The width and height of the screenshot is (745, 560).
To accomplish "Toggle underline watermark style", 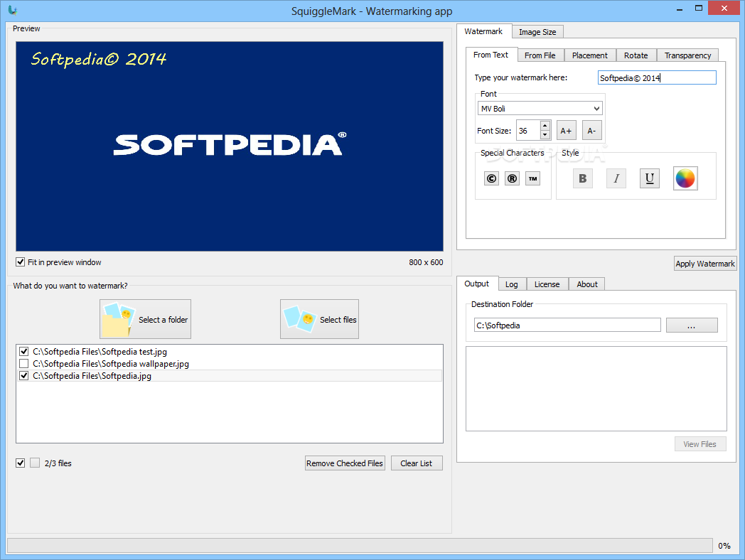I will point(650,178).
